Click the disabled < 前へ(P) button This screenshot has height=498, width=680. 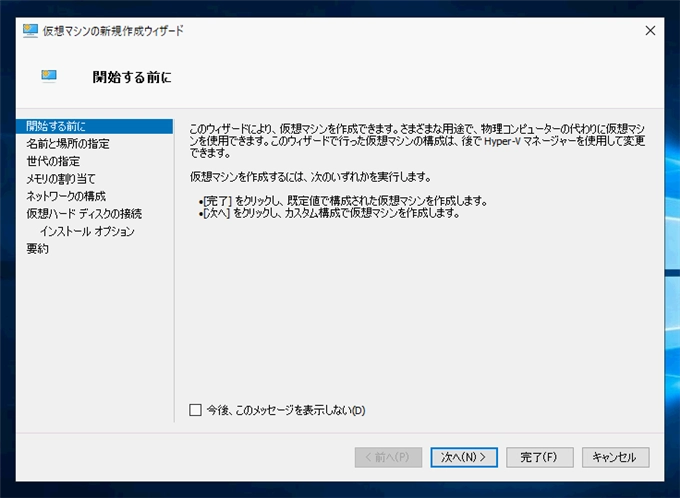point(388,457)
